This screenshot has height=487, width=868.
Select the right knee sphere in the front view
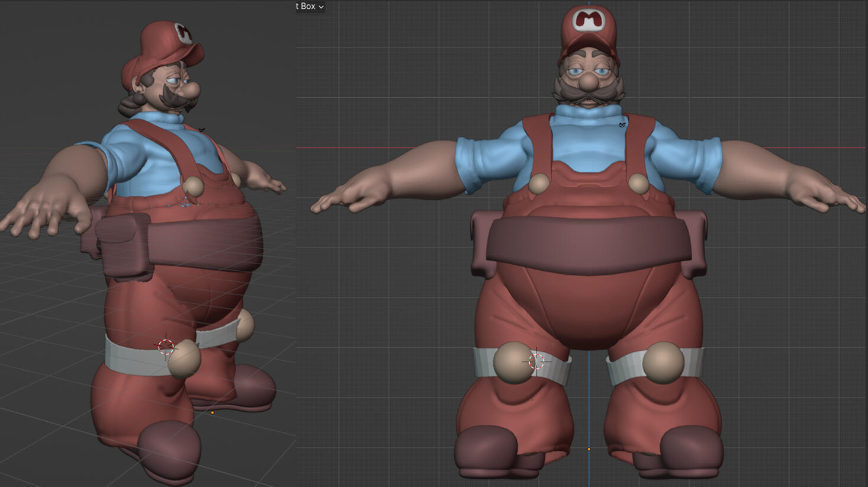coord(663,363)
